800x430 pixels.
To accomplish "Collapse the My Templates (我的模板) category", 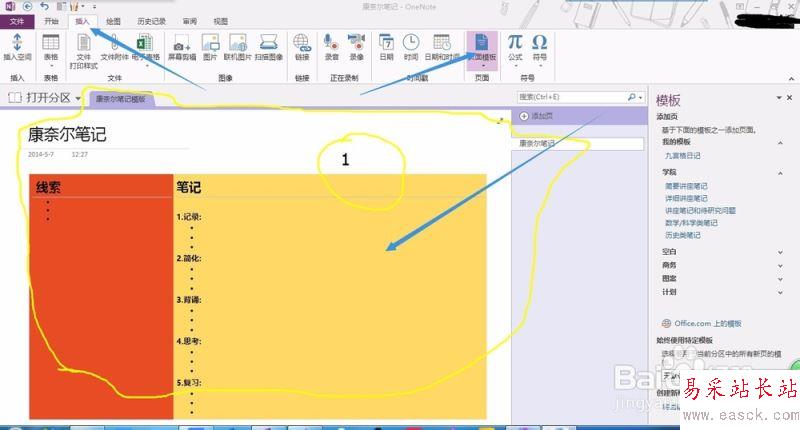I will 780,142.
